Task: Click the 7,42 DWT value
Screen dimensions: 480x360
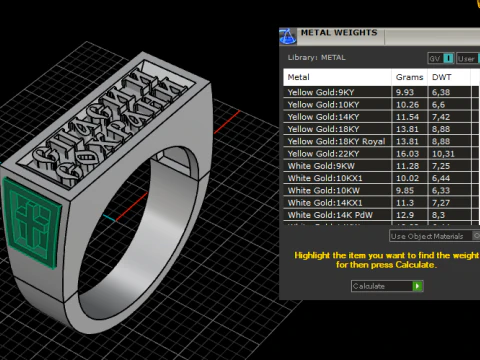Action: (441, 117)
